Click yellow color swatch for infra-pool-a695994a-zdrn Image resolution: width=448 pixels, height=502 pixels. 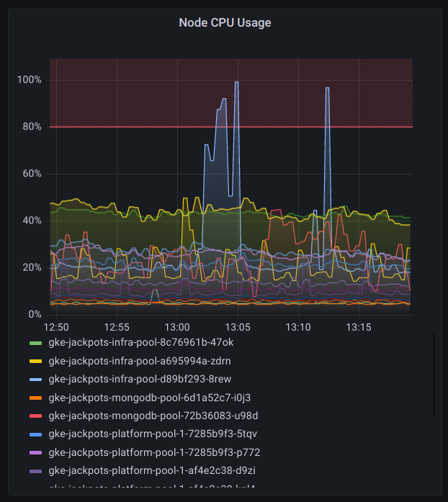point(35,362)
